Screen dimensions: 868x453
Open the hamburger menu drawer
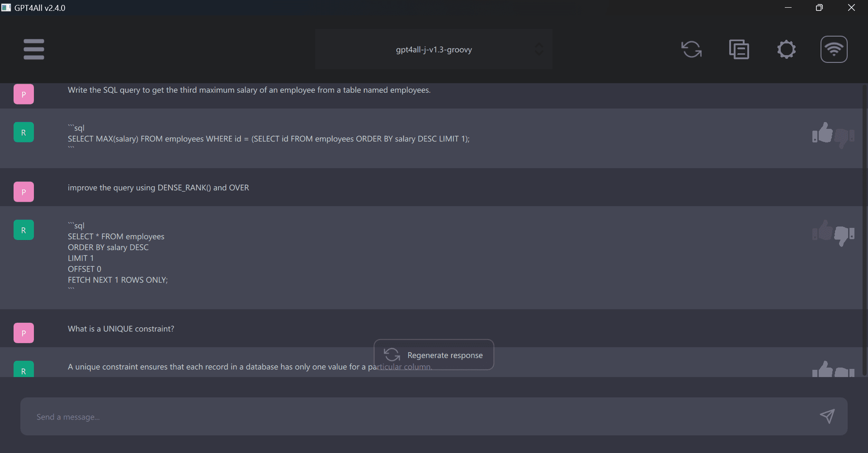click(x=34, y=49)
